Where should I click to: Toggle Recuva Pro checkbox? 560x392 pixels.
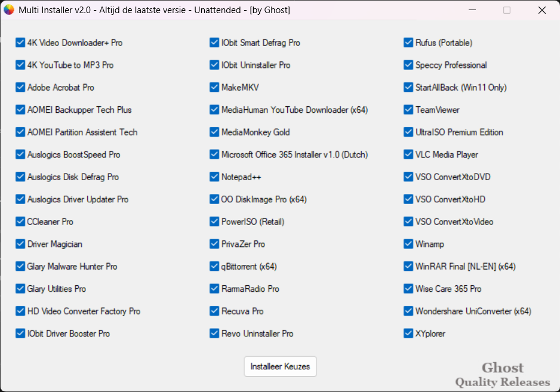[214, 311]
